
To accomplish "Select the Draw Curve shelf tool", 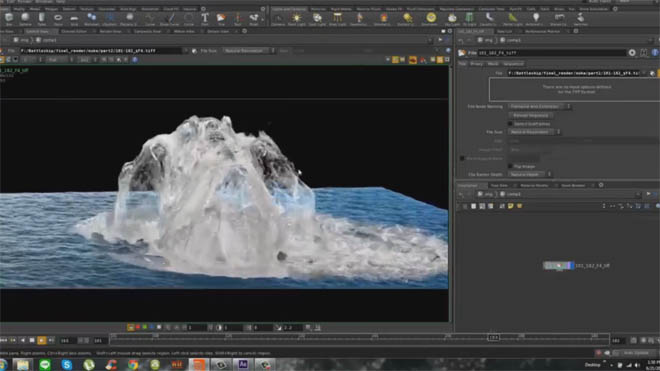I will click(170, 19).
